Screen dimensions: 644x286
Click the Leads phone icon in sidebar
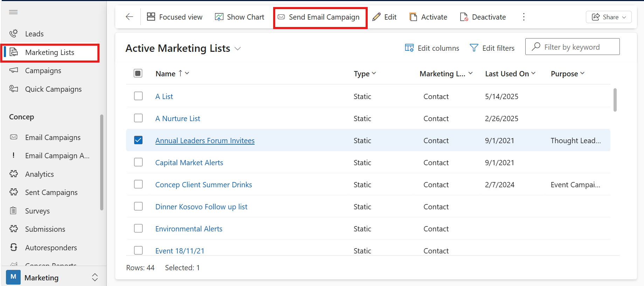(x=14, y=34)
